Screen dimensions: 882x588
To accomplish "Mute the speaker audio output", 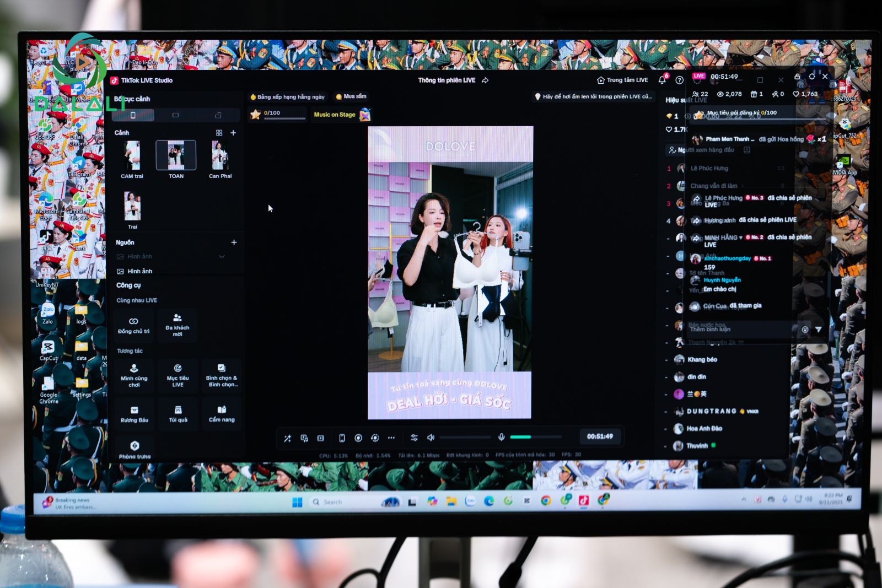I will 431,438.
